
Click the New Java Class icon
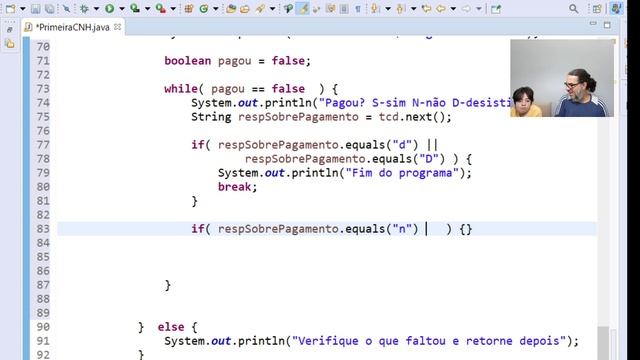pyautogui.click(x=204, y=9)
